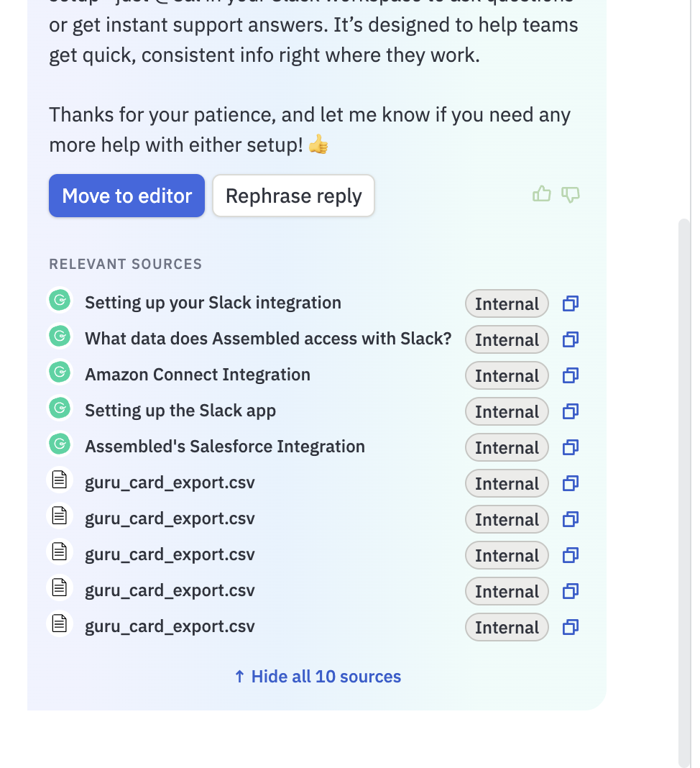
Task: Click Internal badge for Assembled's Salesforce Integration
Action: pos(507,447)
